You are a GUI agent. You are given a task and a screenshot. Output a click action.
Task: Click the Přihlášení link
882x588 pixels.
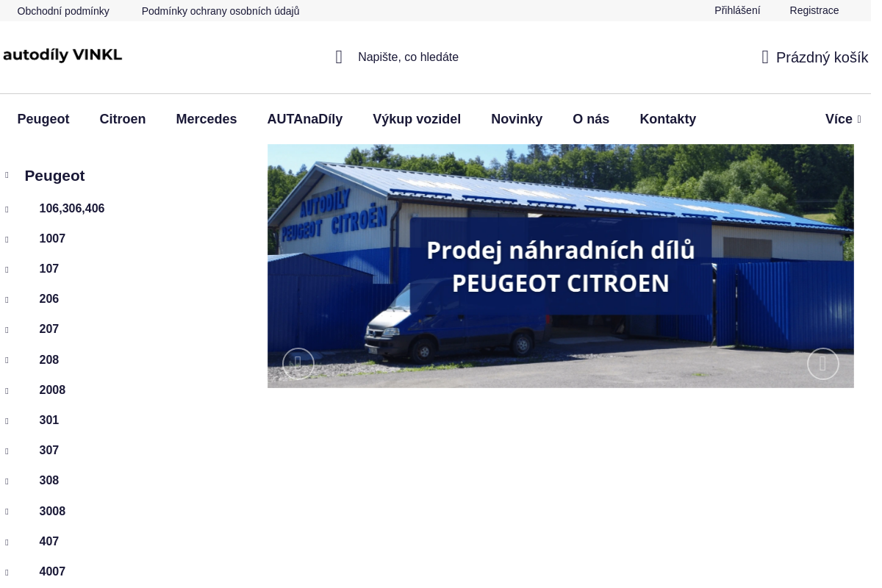click(737, 10)
